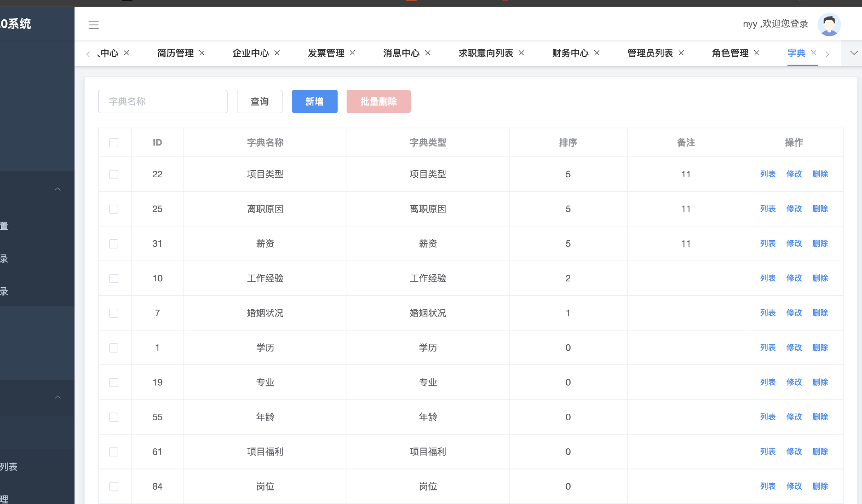Image resolution: width=862 pixels, height=504 pixels.
Task: Close the 财务中心 tab with its X
Action: point(597,53)
